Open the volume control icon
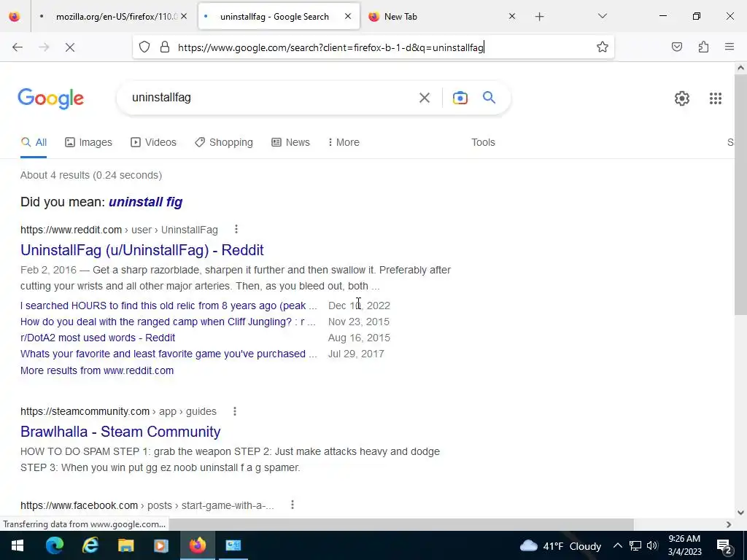 (652, 545)
